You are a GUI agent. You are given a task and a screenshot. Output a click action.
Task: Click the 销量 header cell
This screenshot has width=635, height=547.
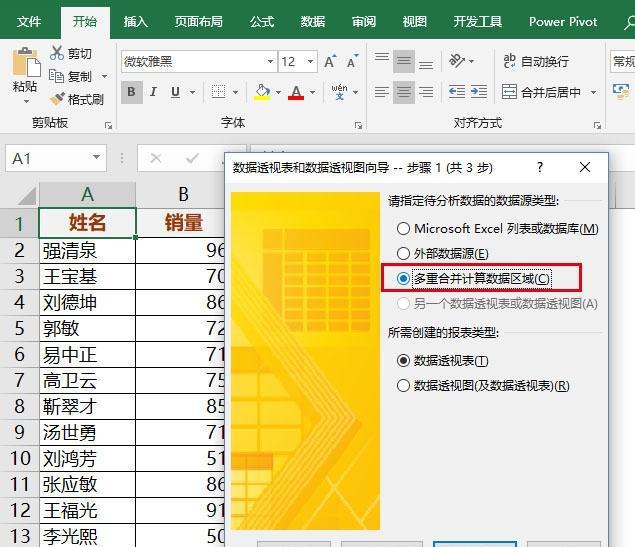(x=181, y=223)
